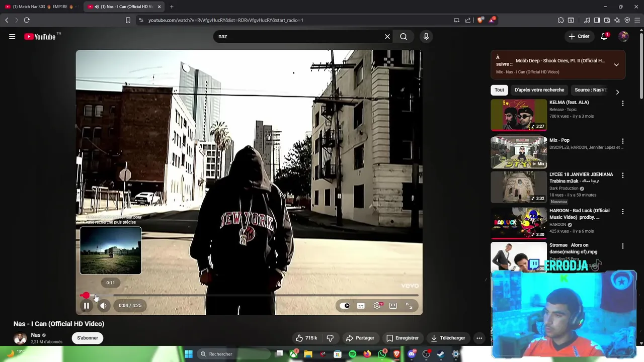644x362 pixels.
Task: Click the red playhead on the progress bar
Action: click(x=86, y=296)
